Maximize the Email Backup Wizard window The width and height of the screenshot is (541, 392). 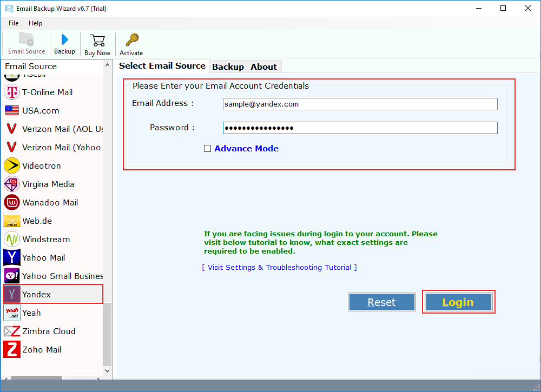click(x=503, y=8)
